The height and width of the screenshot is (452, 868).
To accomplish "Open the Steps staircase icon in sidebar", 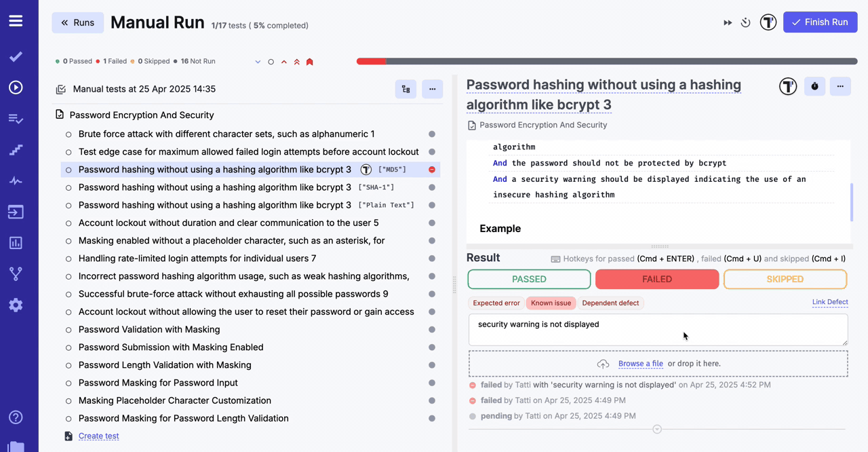I will pos(16,150).
